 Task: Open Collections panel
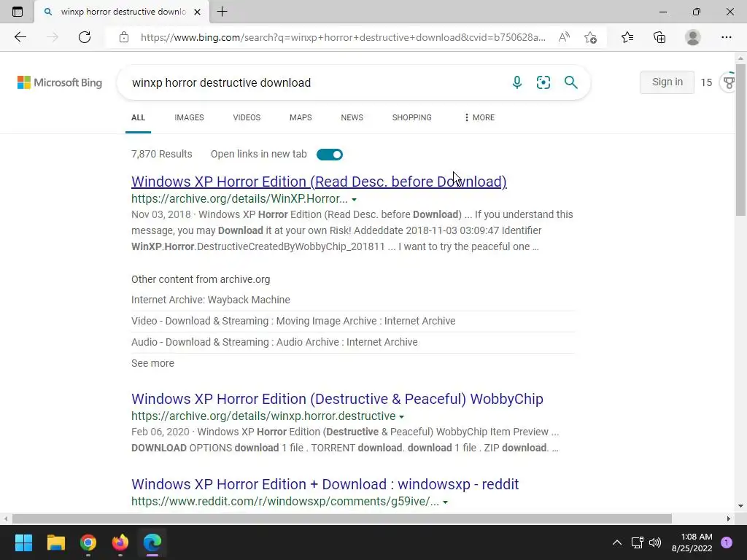coord(659,37)
